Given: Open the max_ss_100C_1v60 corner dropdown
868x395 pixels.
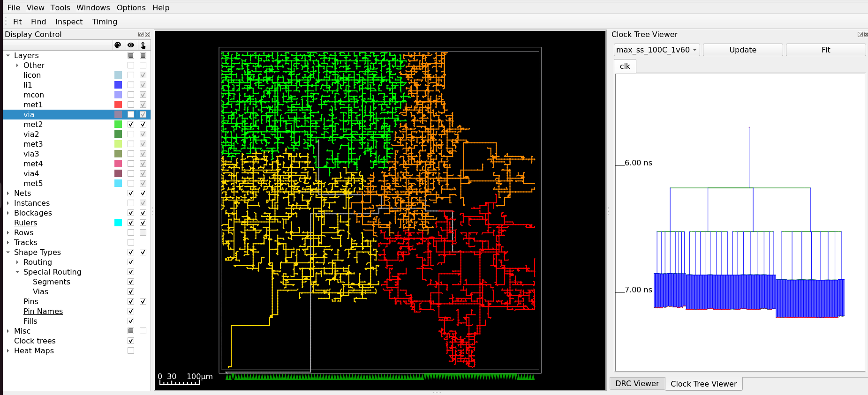Looking at the screenshot, I should coord(657,50).
